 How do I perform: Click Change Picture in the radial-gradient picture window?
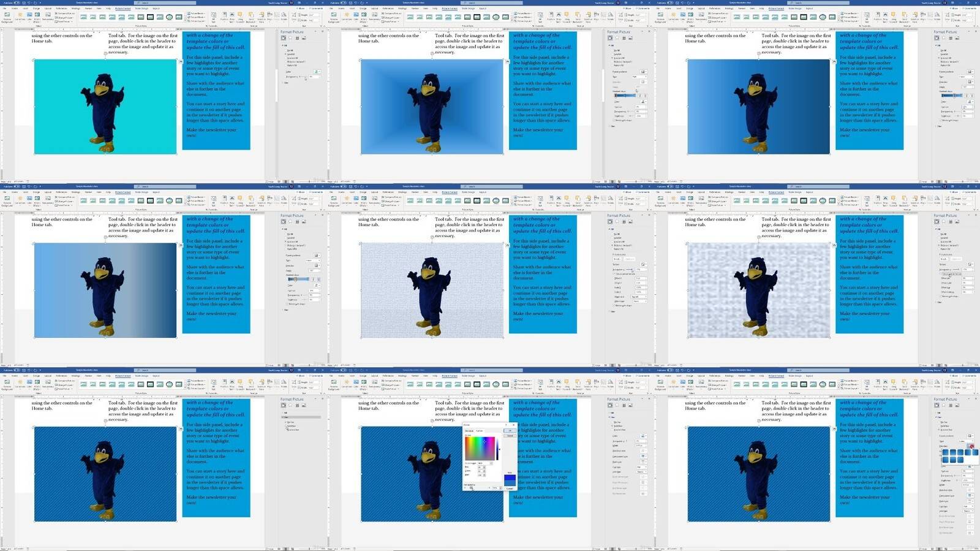390,17
